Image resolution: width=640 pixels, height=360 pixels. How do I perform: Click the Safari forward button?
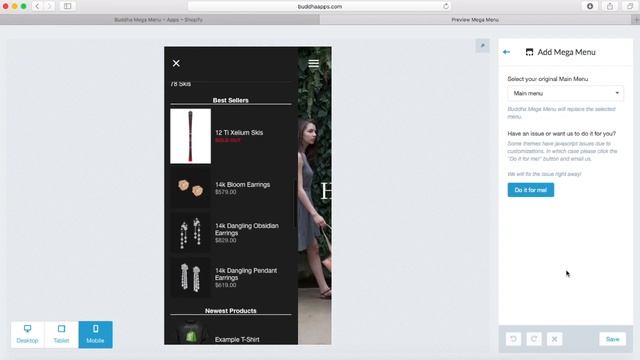pos(49,6)
